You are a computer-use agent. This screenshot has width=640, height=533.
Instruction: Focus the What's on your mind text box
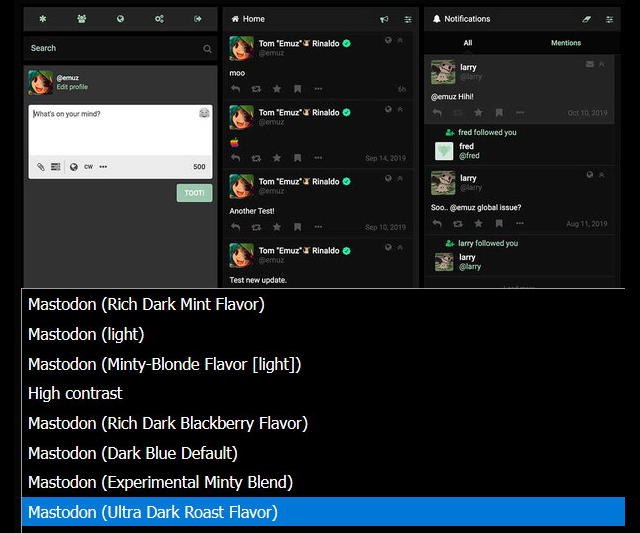(120, 130)
